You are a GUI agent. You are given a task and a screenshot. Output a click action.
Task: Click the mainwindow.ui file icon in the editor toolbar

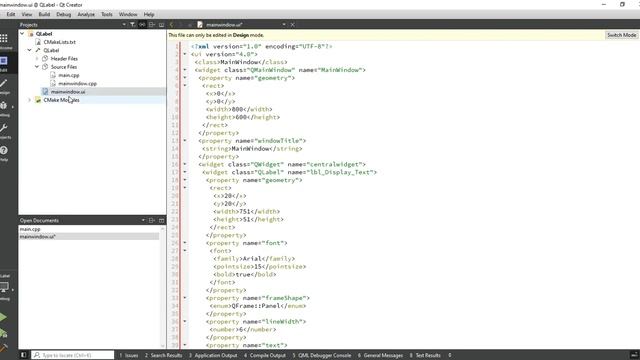[200, 24]
